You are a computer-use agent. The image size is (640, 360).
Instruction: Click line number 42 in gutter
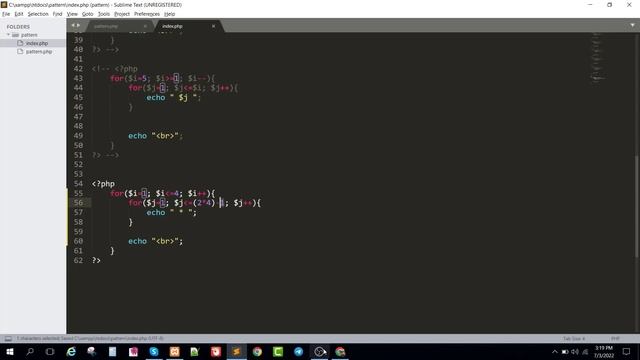[78, 69]
